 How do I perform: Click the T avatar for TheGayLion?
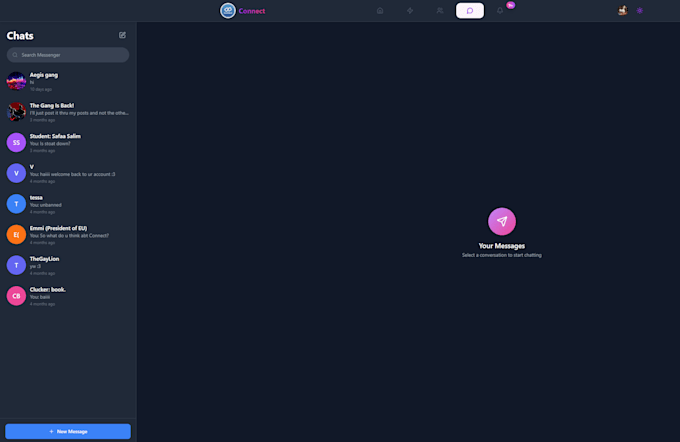(16, 265)
